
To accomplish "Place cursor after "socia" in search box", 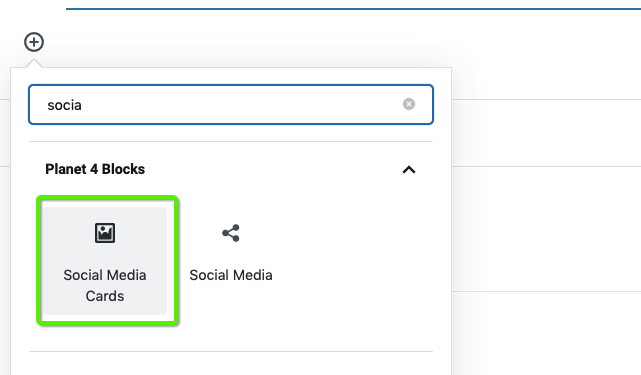I will tap(83, 105).
